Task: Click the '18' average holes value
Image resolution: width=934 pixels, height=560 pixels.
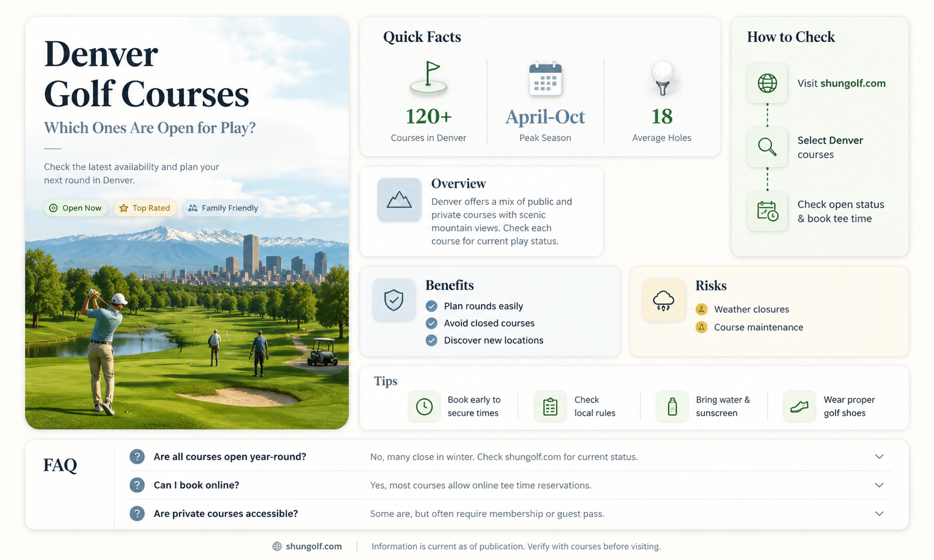Action: [x=662, y=116]
